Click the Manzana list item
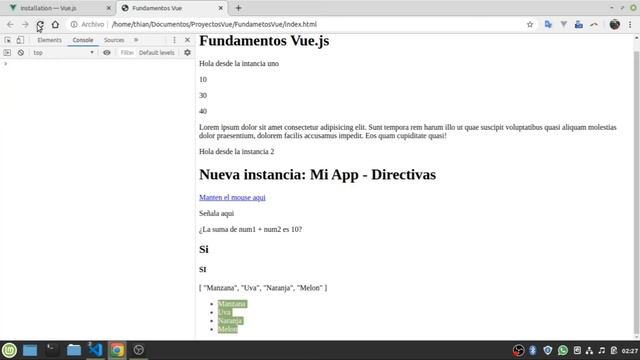This screenshot has height=360, width=640. (232, 304)
